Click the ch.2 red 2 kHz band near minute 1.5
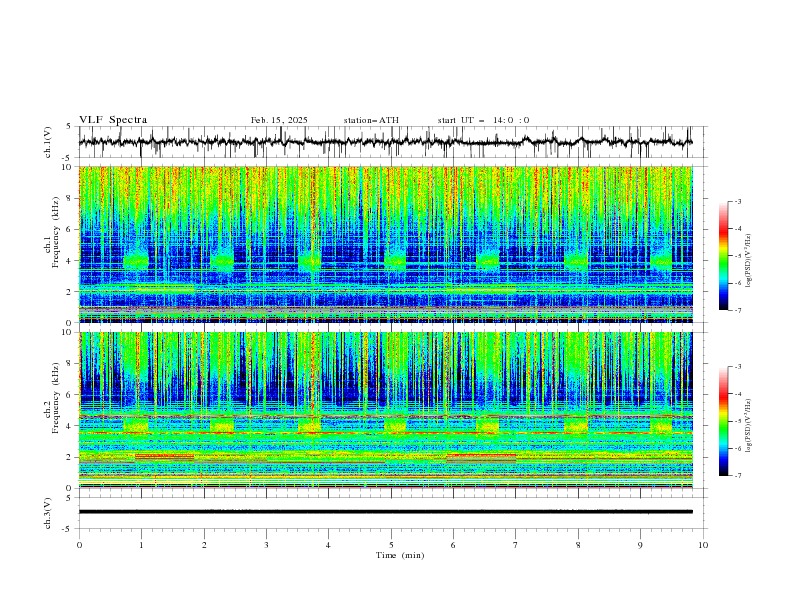 click(164, 456)
